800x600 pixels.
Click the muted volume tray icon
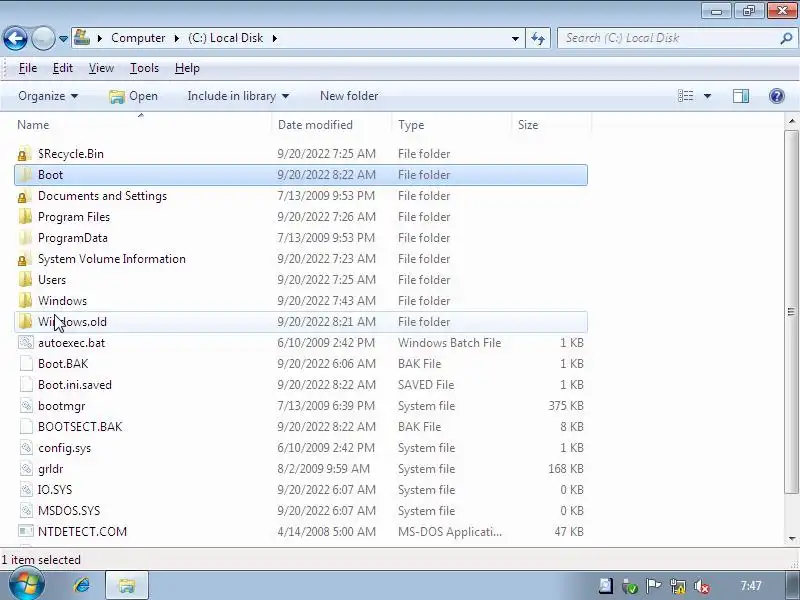(702, 586)
